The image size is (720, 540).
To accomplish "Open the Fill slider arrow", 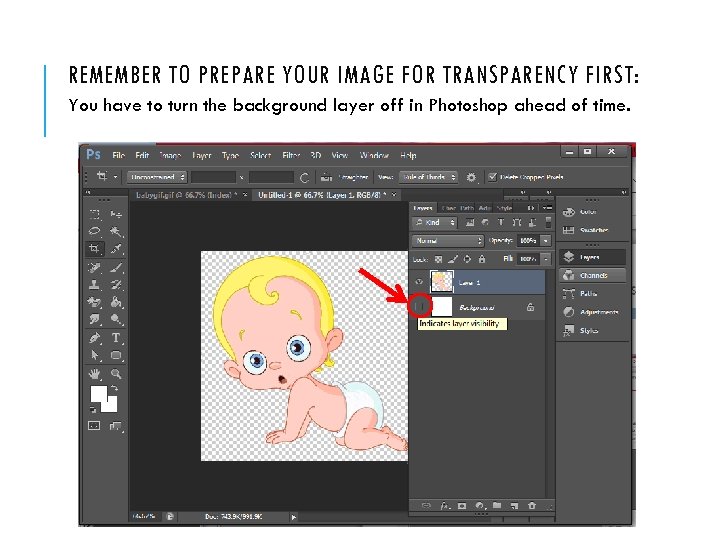I will click(x=546, y=259).
